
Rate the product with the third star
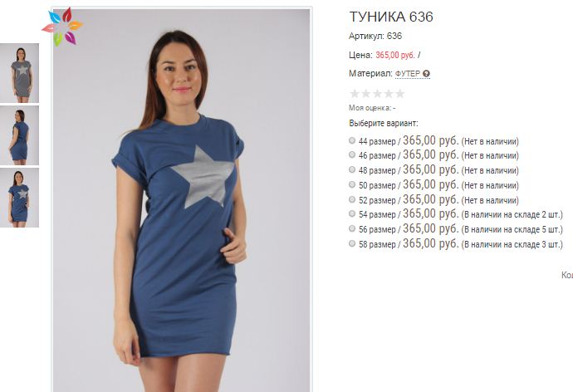[377, 94]
